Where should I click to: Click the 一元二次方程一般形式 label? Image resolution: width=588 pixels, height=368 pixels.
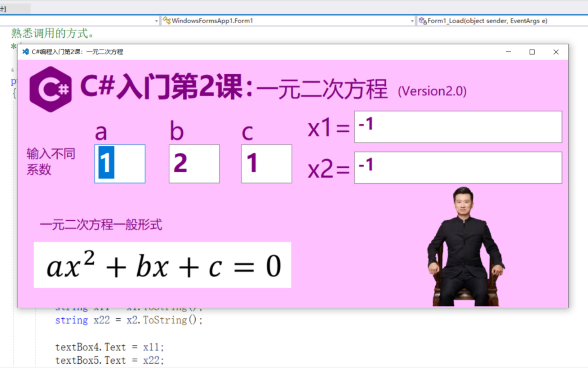(x=101, y=225)
